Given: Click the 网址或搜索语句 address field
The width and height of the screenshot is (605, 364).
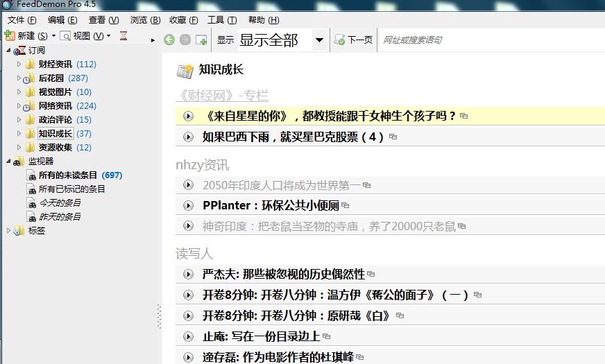Looking at the screenshot, I should pos(492,40).
